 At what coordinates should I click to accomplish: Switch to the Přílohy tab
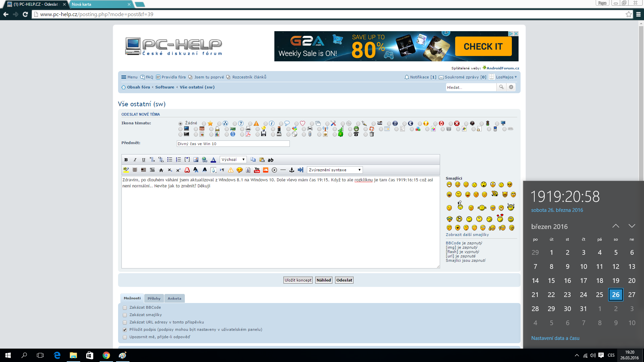[154, 298]
